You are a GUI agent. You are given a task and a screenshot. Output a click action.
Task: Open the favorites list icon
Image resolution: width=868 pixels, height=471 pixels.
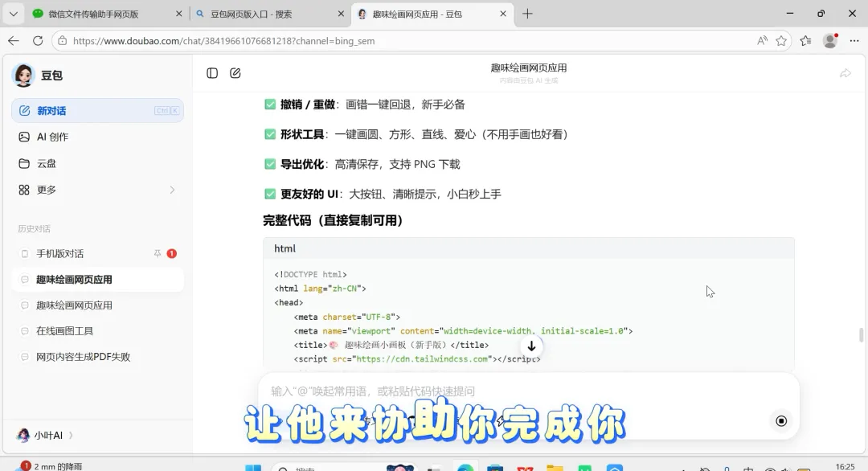805,41
